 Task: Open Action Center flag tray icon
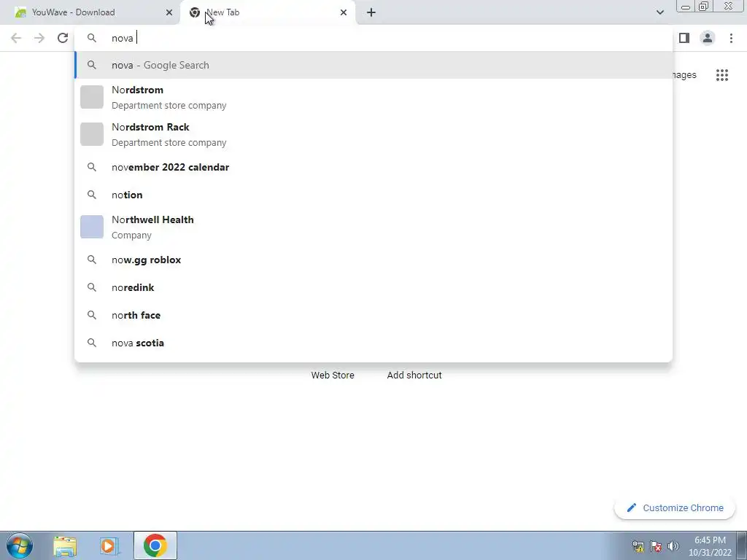click(x=656, y=546)
